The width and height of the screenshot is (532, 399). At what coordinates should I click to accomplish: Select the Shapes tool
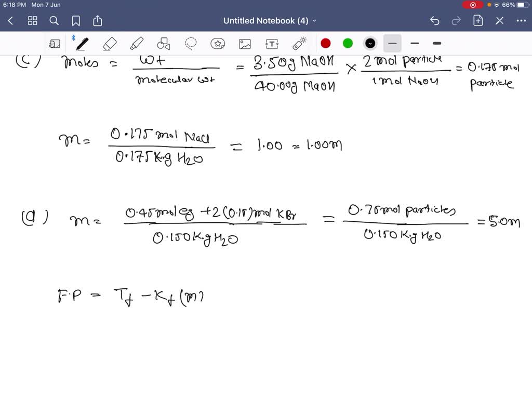163,44
